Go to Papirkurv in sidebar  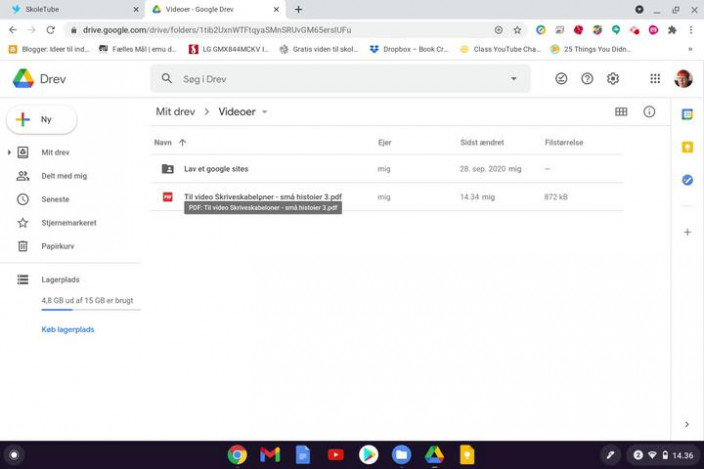click(57, 246)
